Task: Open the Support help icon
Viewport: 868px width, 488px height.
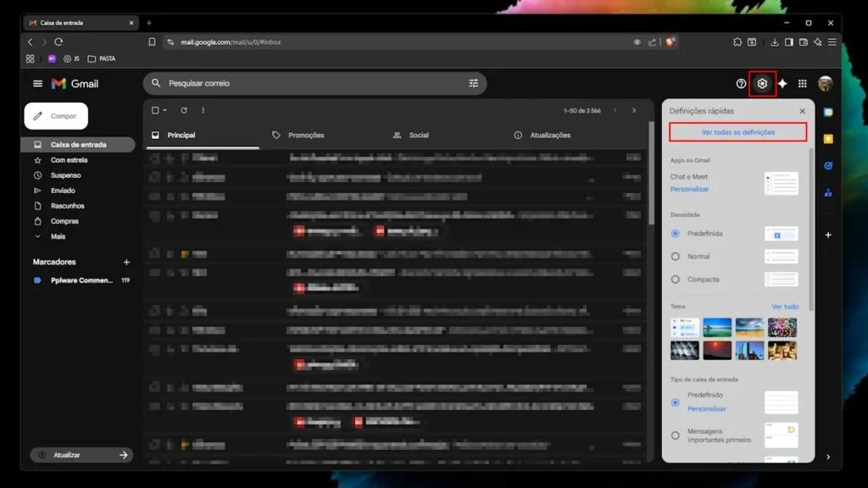Action: coord(741,84)
